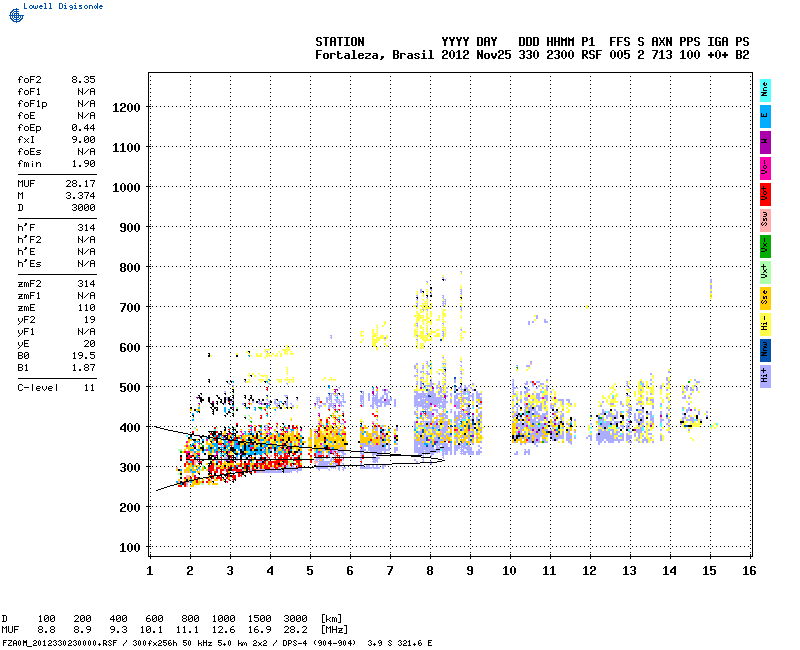Click the day number 330 in header
The height and width of the screenshot is (650, 800).
[x=529, y=55]
